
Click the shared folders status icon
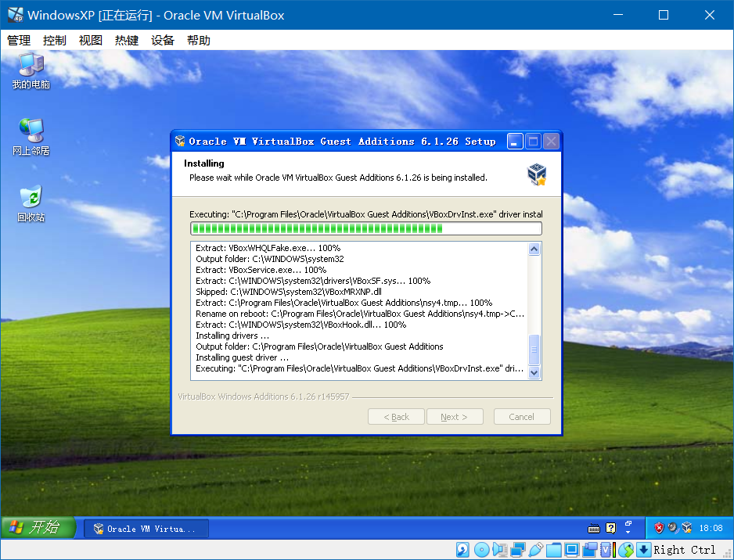[554, 550]
